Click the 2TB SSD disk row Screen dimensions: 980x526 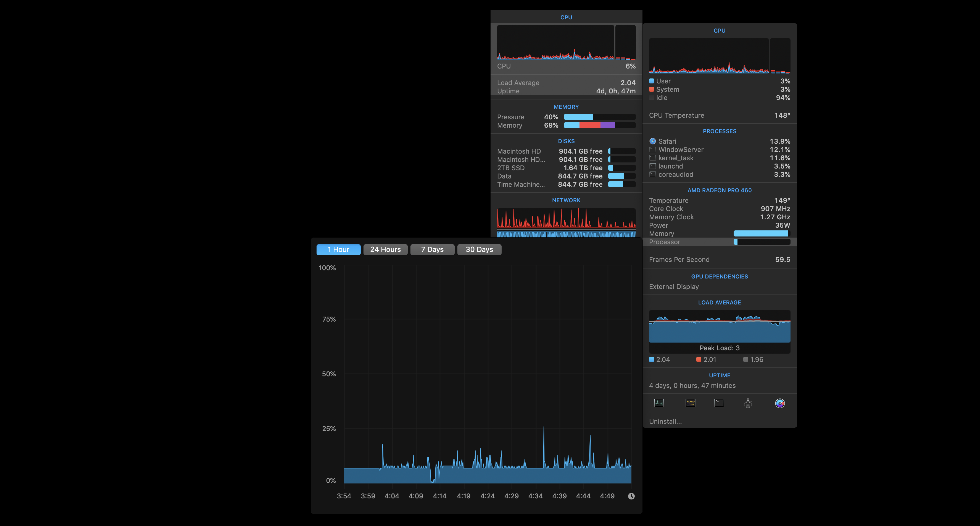(566, 168)
